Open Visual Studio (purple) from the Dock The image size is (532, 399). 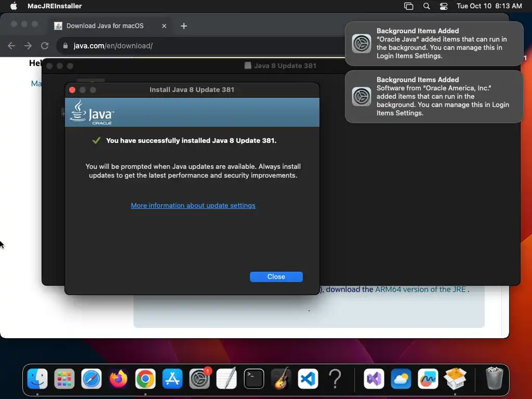[374, 379]
